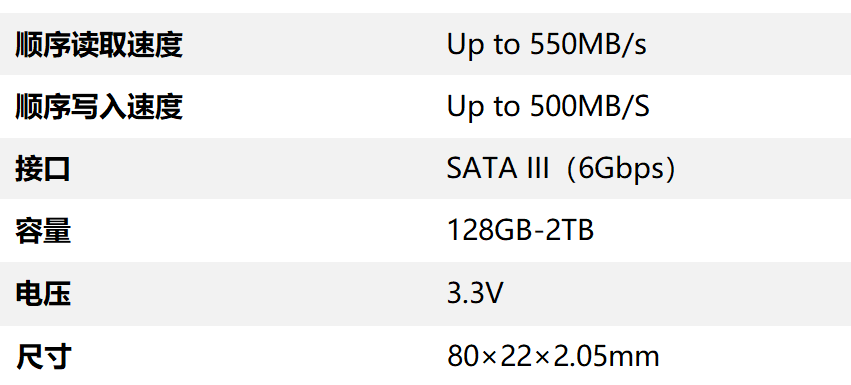This screenshot has height=385, width=851.
Task: Select the 128GB-2TB capacity value
Action: tap(520, 231)
